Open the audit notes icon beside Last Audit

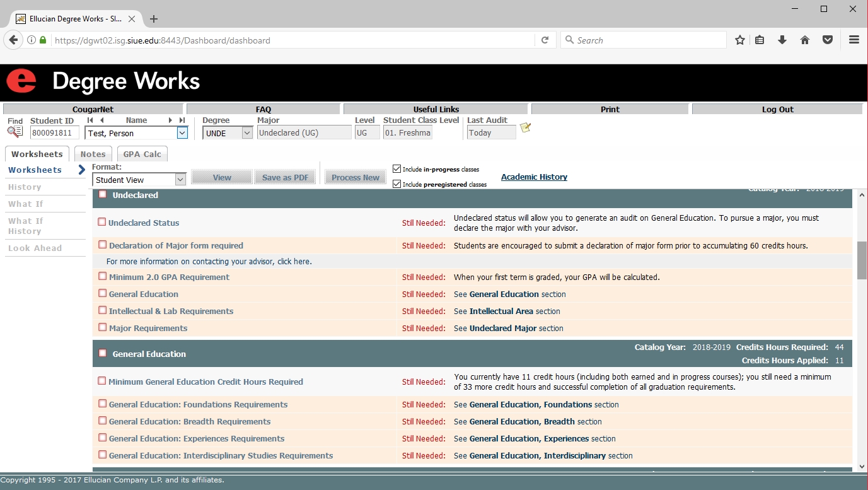tap(525, 128)
